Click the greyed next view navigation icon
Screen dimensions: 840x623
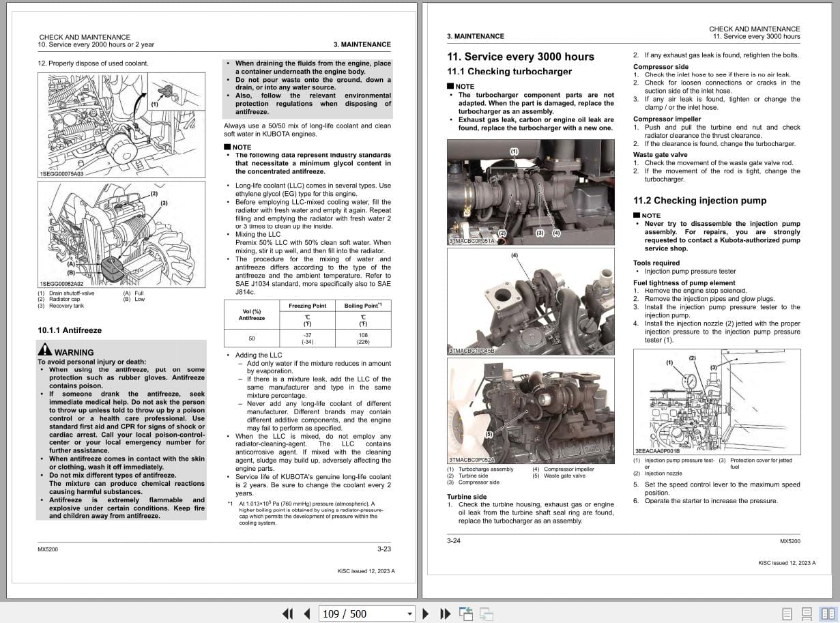click(486, 613)
